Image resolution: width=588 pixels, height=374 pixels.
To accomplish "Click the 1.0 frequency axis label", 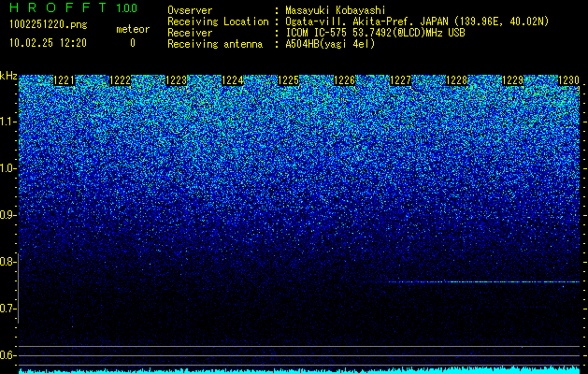I will pyautogui.click(x=7, y=168).
